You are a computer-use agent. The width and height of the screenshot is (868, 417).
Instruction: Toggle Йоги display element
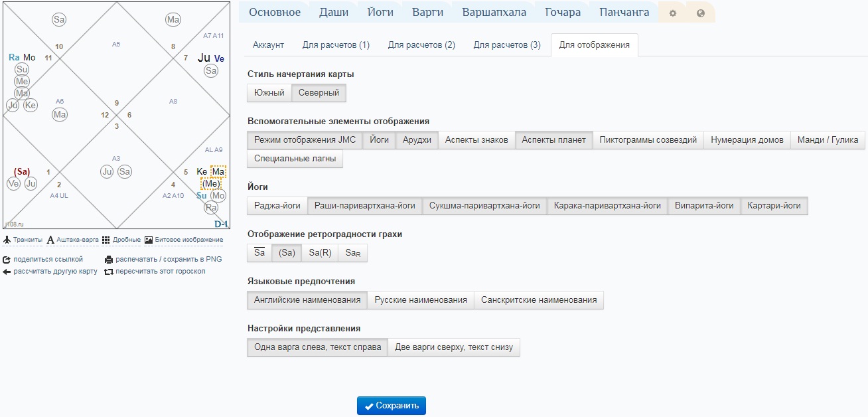click(x=380, y=140)
